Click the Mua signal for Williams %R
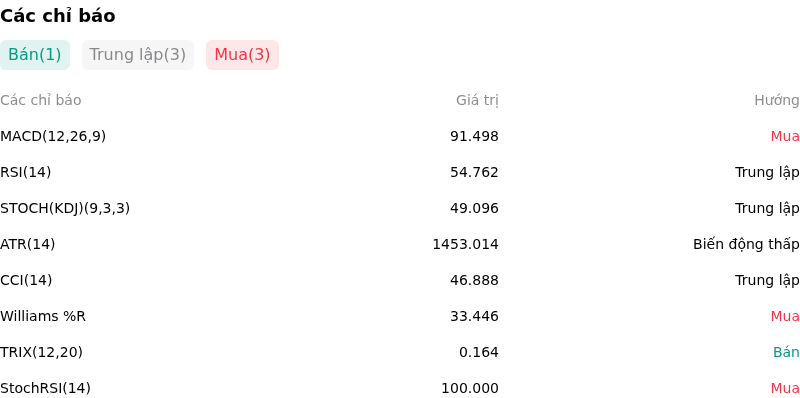The height and width of the screenshot is (398, 800). point(785,316)
